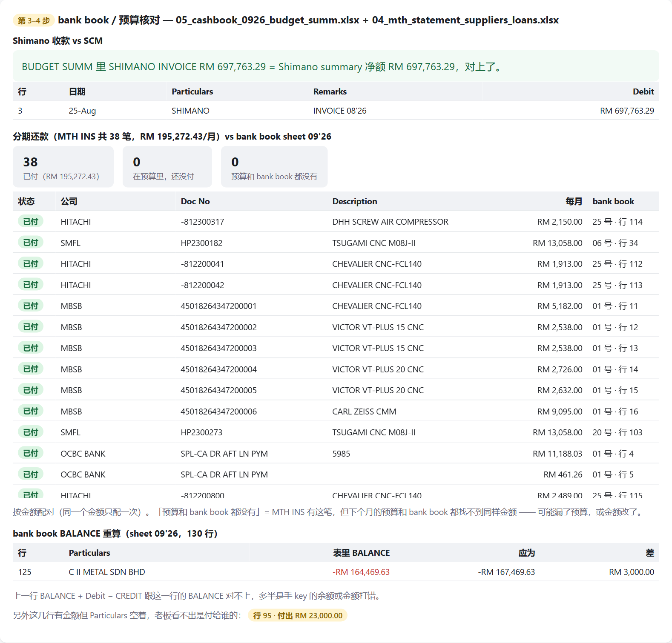Image resolution: width=672 pixels, height=643 pixels.
Task: Click bank book reference 25 号 · 行 113
Action: pyautogui.click(x=617, y=285)
